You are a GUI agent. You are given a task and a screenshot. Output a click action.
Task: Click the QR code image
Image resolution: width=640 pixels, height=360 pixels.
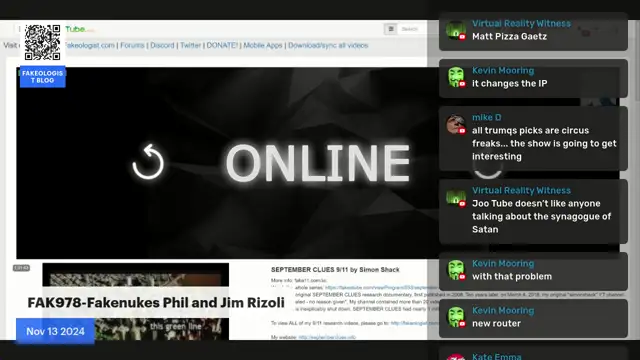pyautogui.click(x=42, y=42)
